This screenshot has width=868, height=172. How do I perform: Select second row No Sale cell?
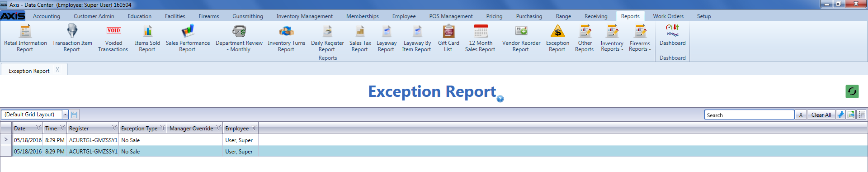(x=143, y=151)
